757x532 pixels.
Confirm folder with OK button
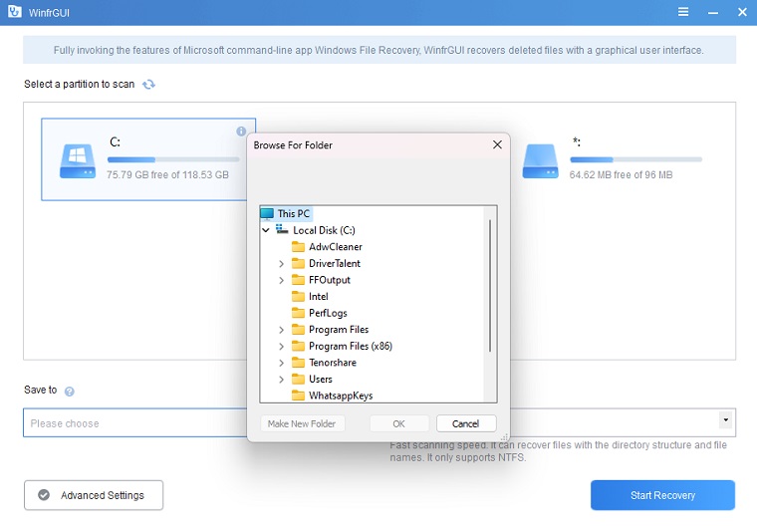pos(398,423)
